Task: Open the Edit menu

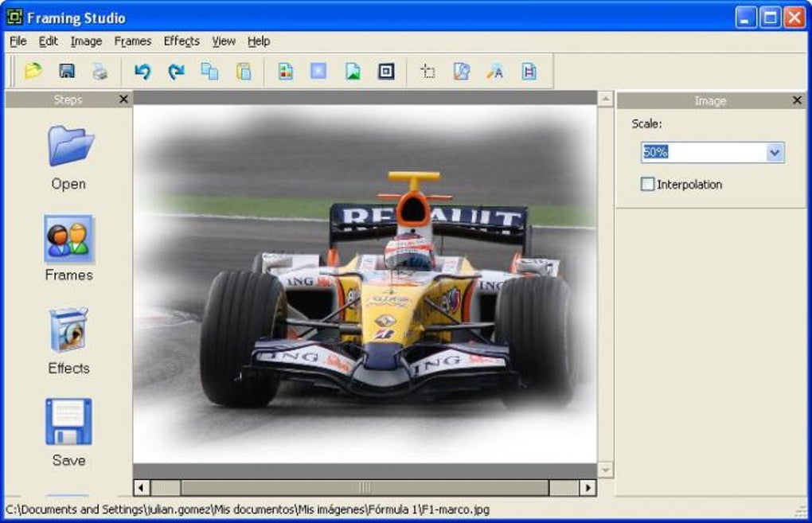Action: pyautogui.click(x=48, y=41)
